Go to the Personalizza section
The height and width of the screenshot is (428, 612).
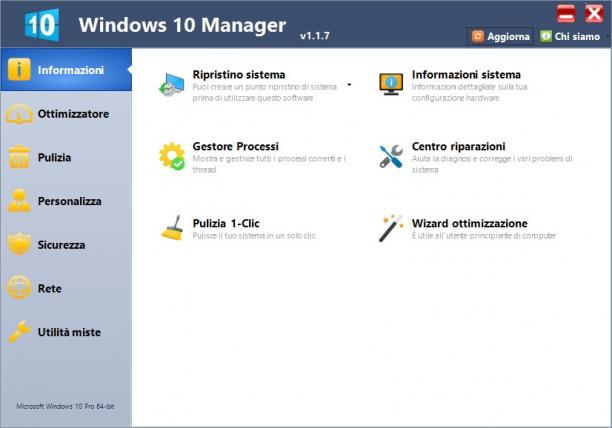point(69,201)
